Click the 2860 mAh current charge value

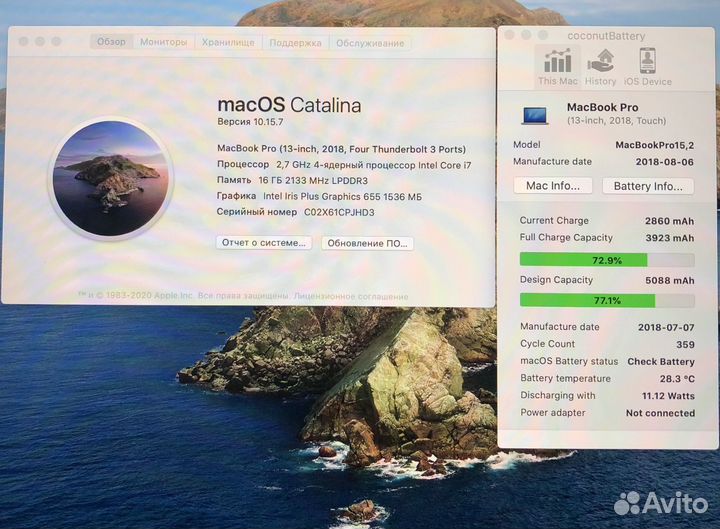(x=669, y=221)
